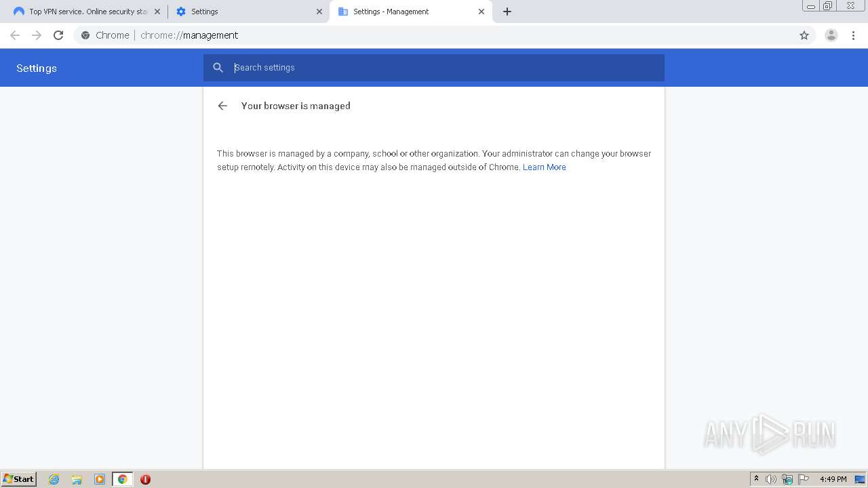Click the network tray icon
Screen dimensions: 868x488
point(787,479)
